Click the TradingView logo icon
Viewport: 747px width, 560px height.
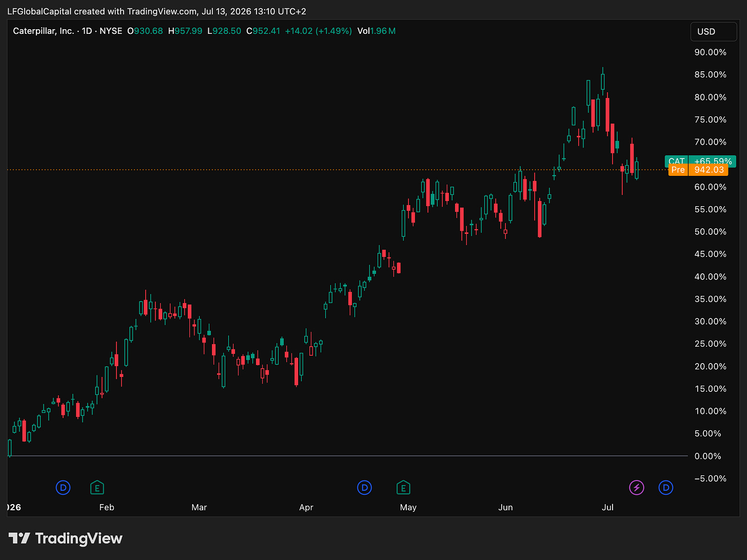pos(19,538)
